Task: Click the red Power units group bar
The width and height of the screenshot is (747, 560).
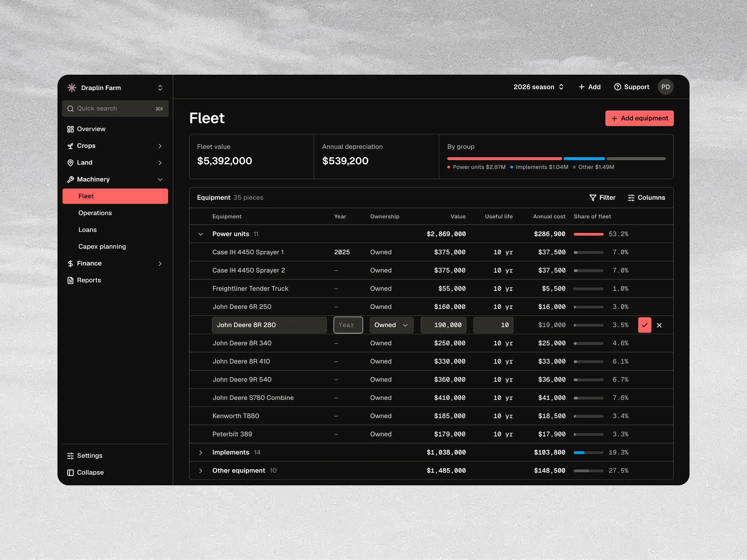Action: [505, 159]
